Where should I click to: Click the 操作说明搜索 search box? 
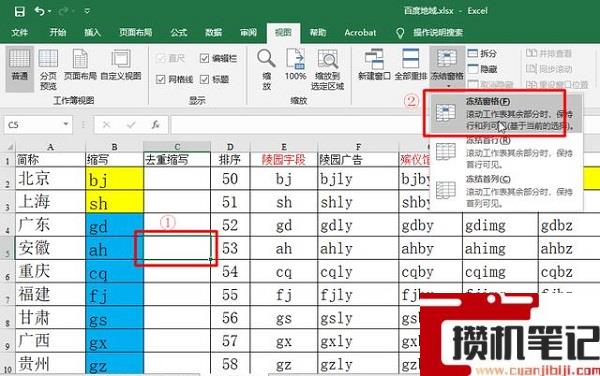438,33
